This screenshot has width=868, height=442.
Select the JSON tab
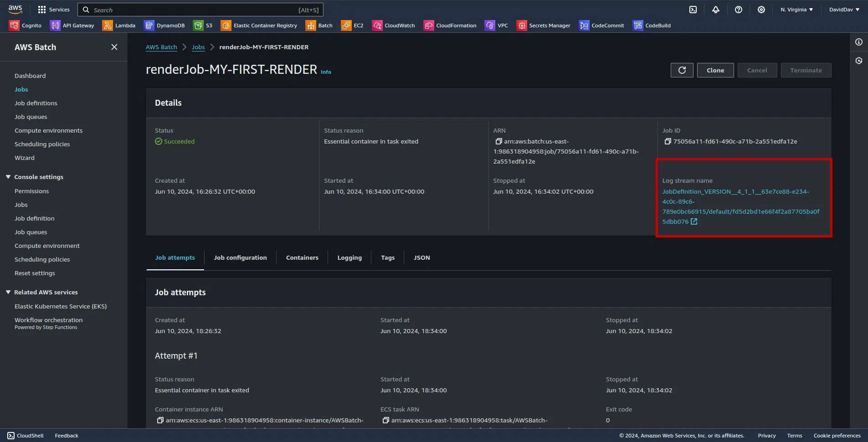(421, 257)
